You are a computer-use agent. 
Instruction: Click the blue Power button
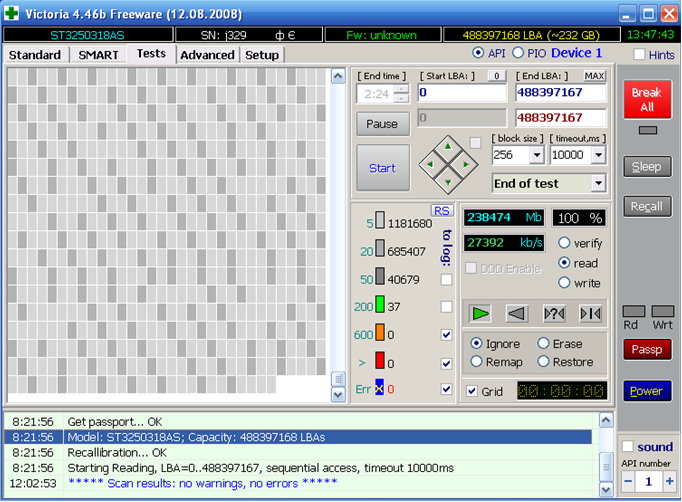[x=647, y=391]
